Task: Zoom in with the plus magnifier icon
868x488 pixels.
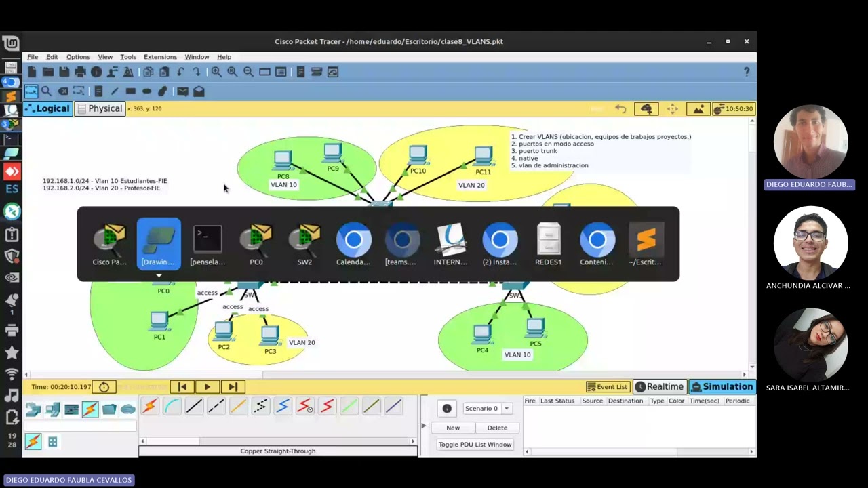Action: tap(216, 72)
